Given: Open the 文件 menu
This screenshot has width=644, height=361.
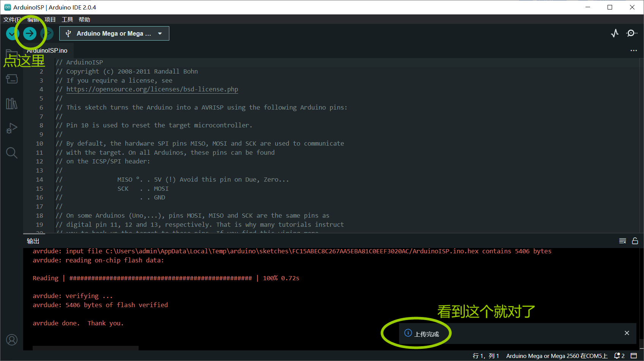Looking at the screenshot, I should click(12, 20).
